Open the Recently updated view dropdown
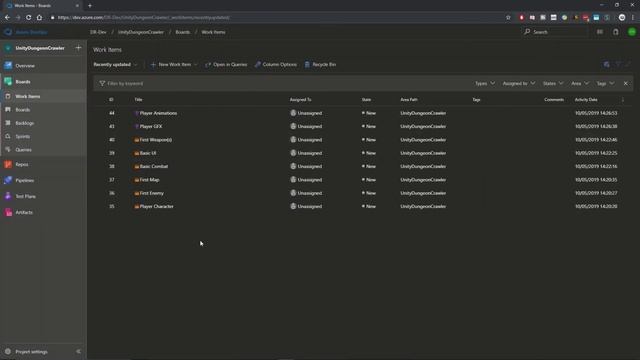This screenshot has width=640, height=360. (x=116, y=64)
